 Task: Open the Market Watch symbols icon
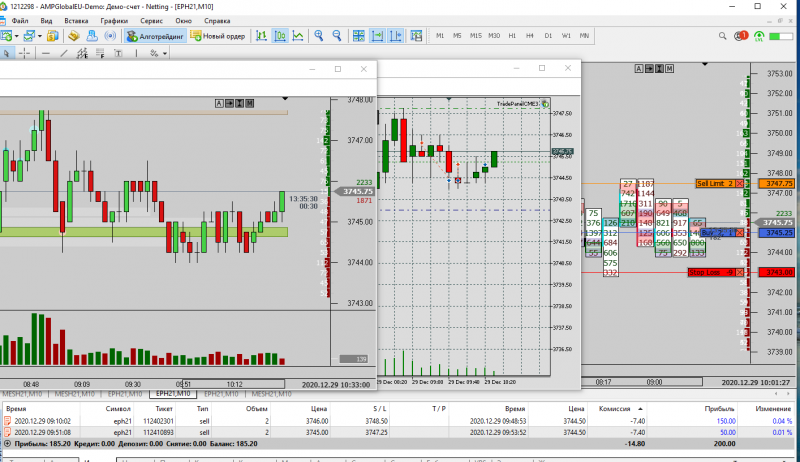53,36
